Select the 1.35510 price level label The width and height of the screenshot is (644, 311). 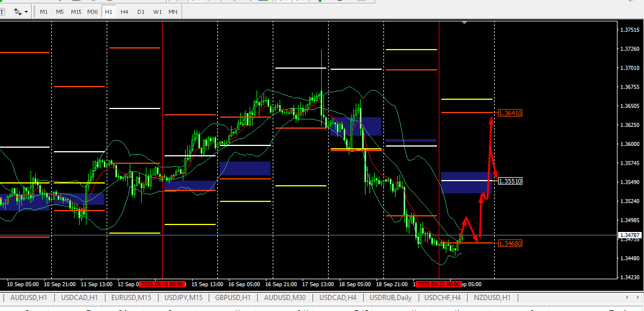point(510,181)
